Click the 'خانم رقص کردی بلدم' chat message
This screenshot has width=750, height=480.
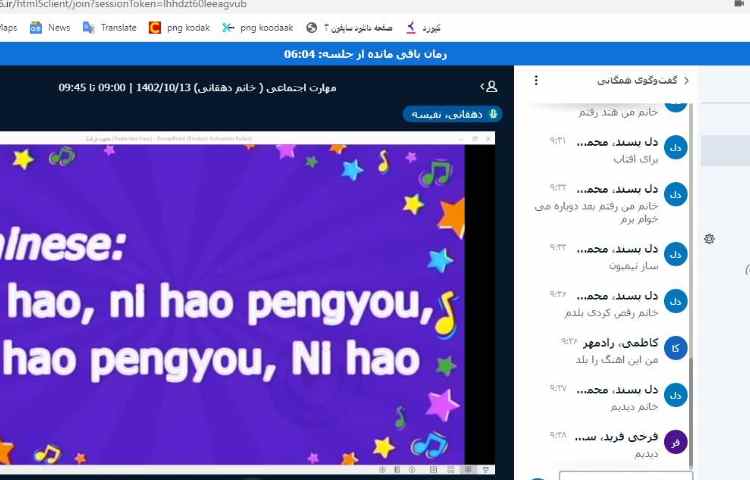coord(611,313)
